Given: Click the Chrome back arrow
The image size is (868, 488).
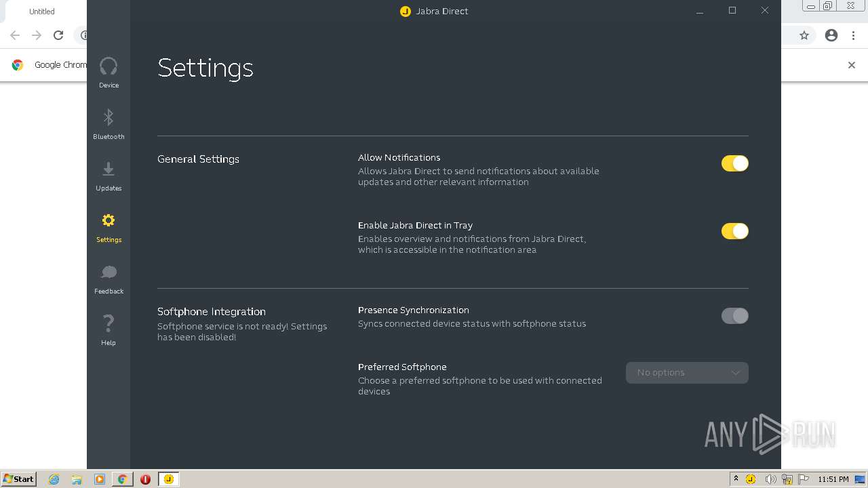Looking at the screenshot, I should point(15,35).
